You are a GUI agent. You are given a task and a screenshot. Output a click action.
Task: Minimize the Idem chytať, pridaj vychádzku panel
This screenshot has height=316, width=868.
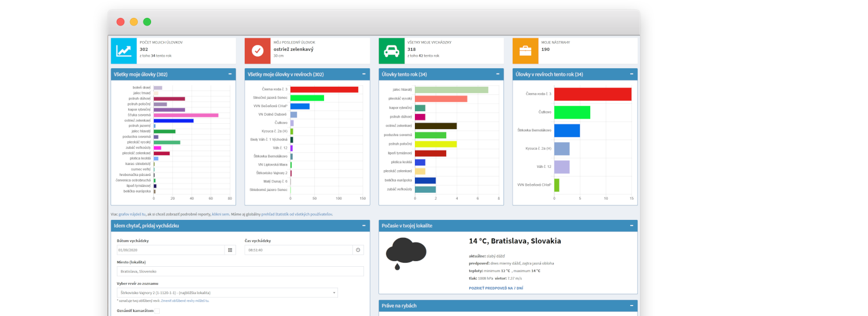click(364, 225)
